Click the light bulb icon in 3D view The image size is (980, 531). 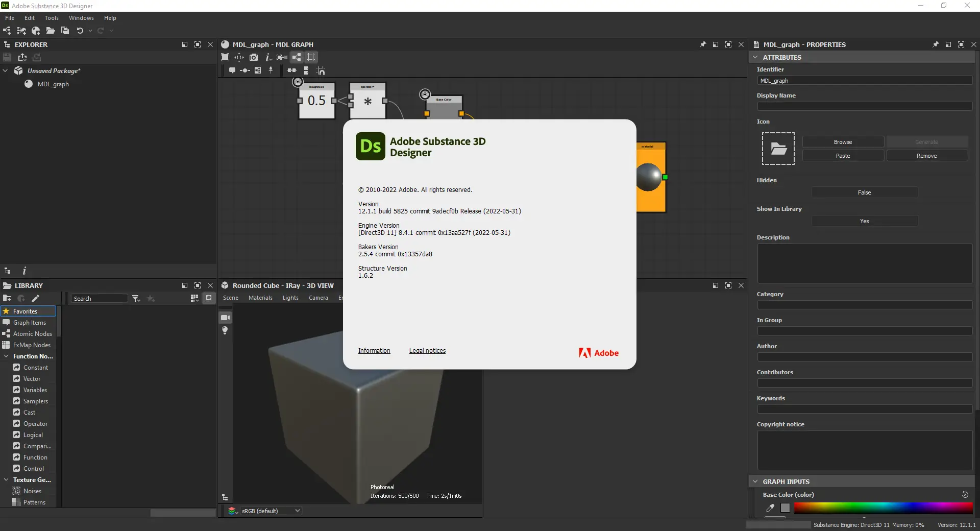[x=225, y=330]
